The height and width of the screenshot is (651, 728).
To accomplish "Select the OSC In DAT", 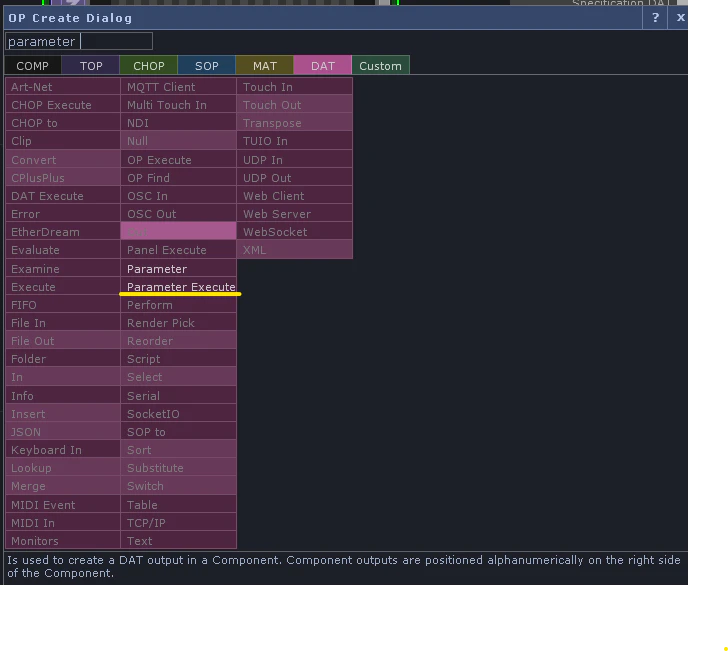I will pyautogui.click(x=178, y=196).
